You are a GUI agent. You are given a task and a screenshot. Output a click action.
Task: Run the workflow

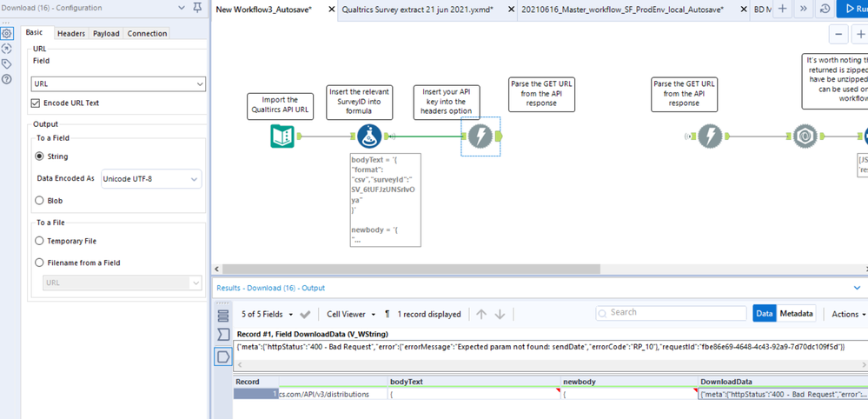tap(852, 9)
